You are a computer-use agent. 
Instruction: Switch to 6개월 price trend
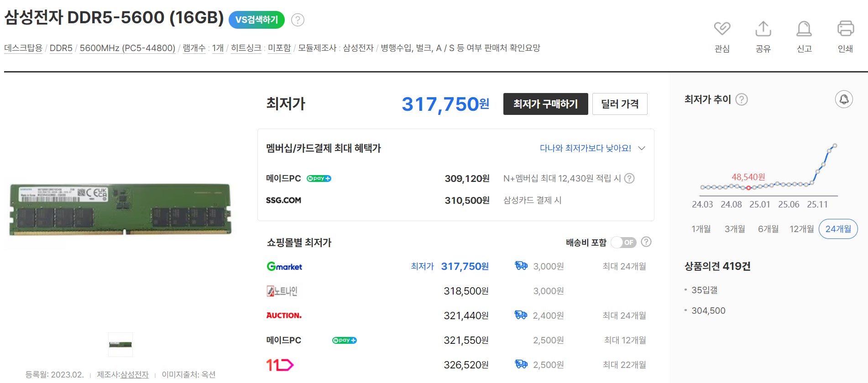point(768,229)
